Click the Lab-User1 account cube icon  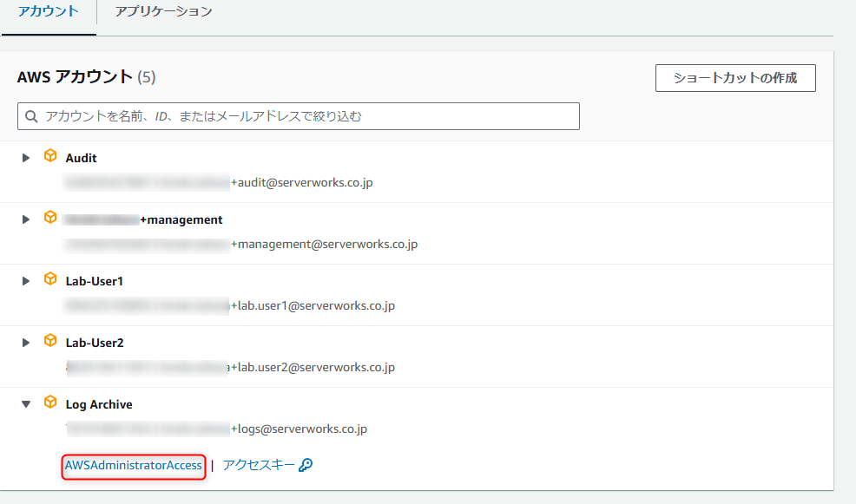point(50,279)
